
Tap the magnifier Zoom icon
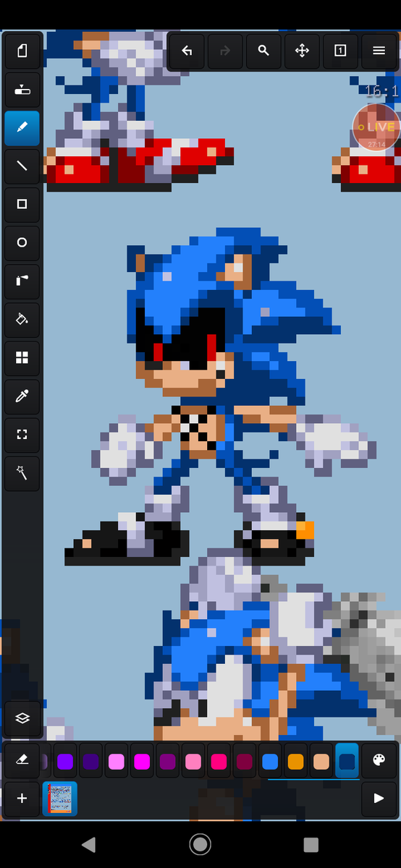pyautogui.click(x=263, y=51)
